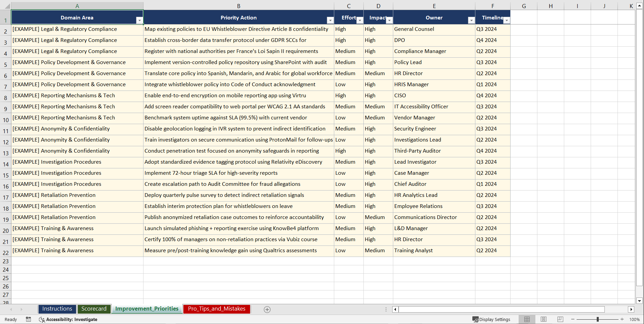644x324 pixels.
Task: Open Page Layout view from the status bar
Action: tap(543, 319)
